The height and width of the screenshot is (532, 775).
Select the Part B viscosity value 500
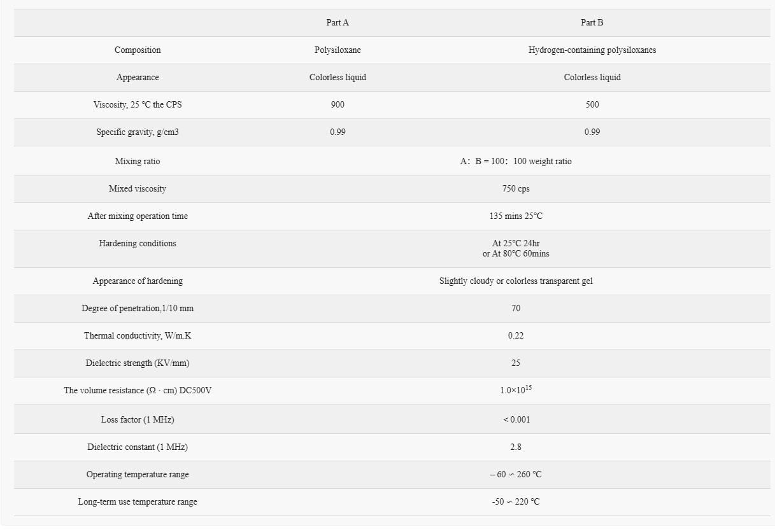592,104
